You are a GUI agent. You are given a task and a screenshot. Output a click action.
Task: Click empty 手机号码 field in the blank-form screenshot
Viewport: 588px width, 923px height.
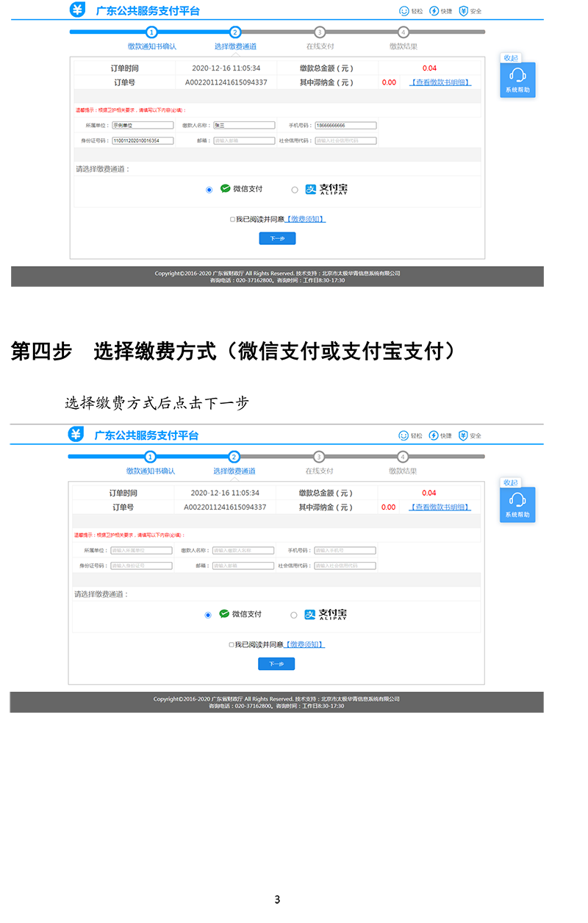click(x=345, y=550)
